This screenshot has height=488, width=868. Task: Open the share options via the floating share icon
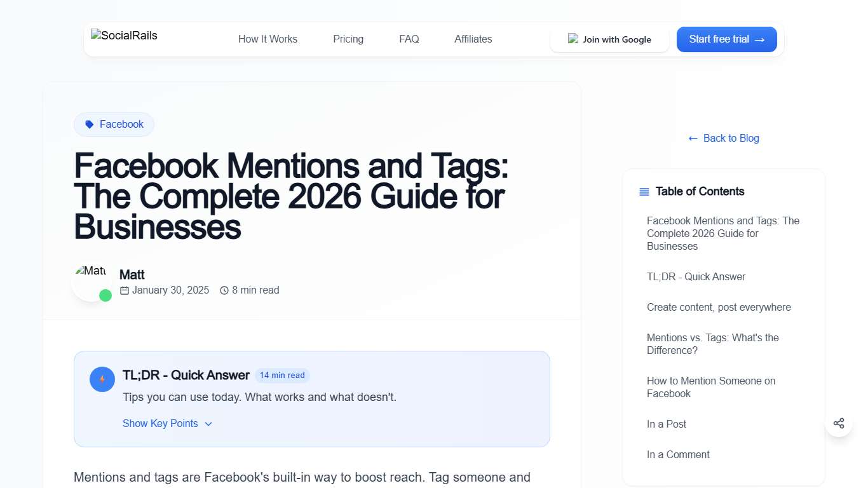(839, 423)
